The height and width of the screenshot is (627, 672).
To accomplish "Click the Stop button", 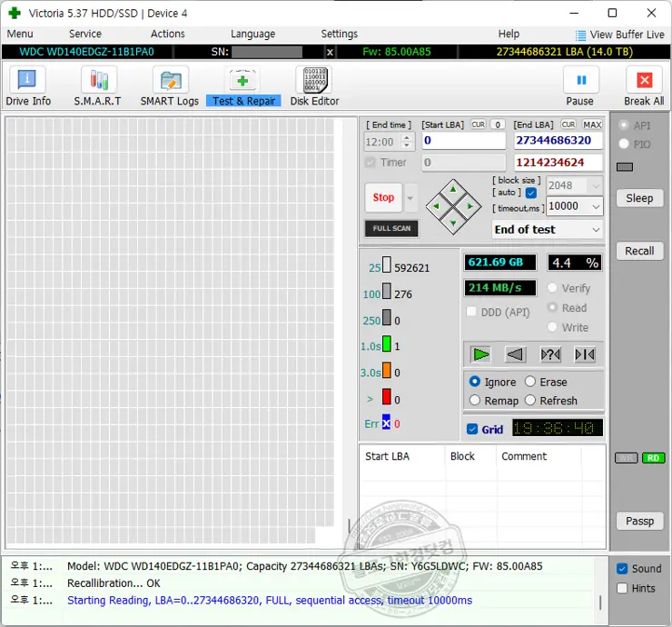I will 383,198.
